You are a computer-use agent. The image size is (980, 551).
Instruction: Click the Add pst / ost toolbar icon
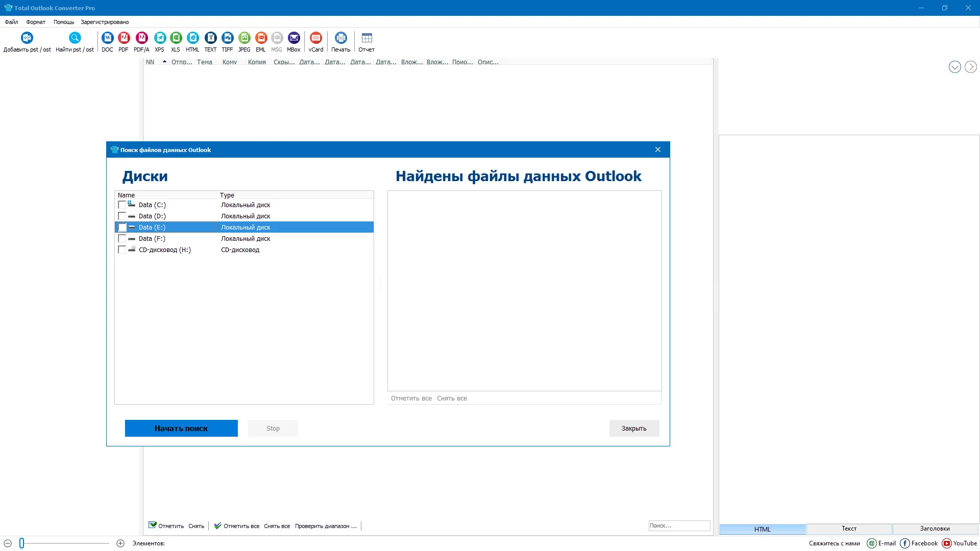(x=27, y=38)
